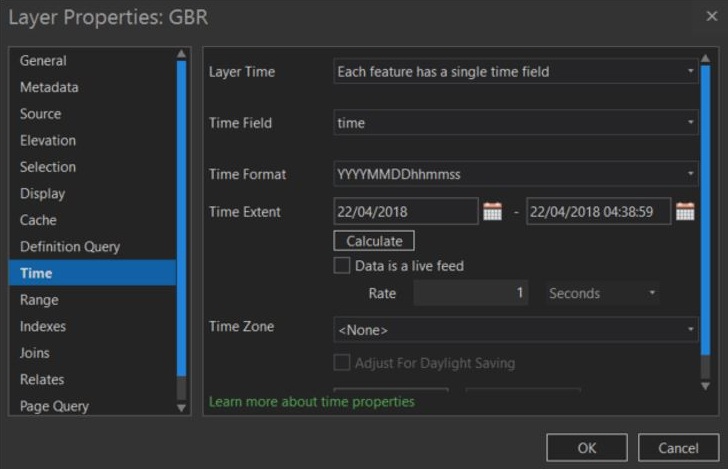This screenshot has height=469, width=728.
Task: Open the Definition Query tab
Action: point(92,246)
